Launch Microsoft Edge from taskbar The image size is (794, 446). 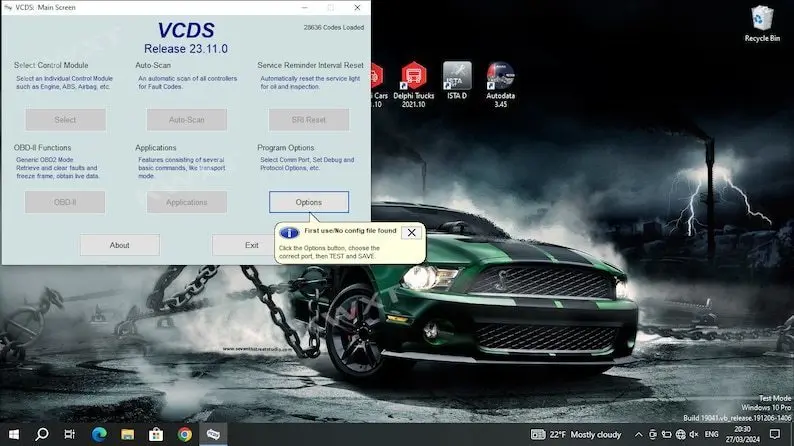pyautogui.click(x=99, y=434)
